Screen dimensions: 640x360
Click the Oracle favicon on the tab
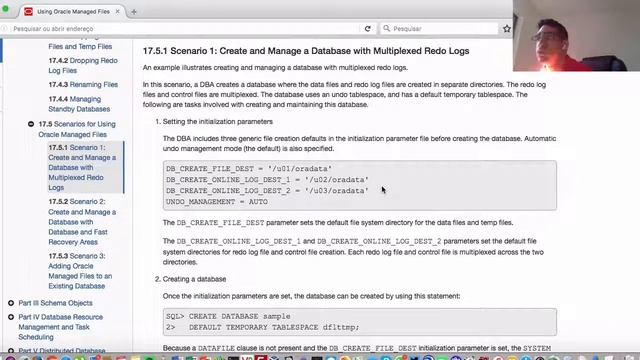click(28, 11)
